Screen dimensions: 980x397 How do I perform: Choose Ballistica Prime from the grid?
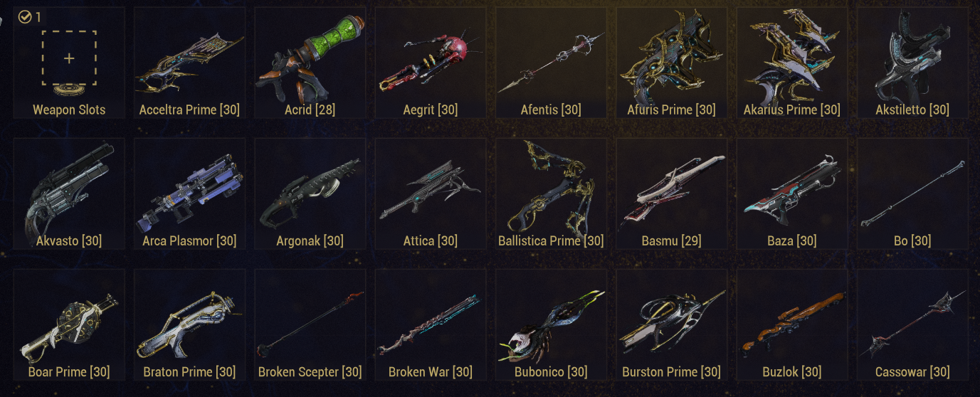(x=552, y=194)
